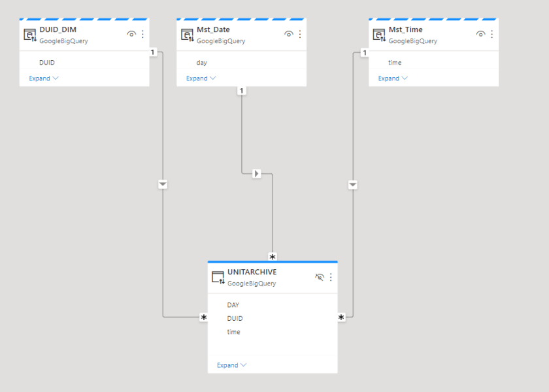Open the three-dot options menu on Mst_Date
The height and width of the screenshot is (392, 549).
[x=299, y=33]
